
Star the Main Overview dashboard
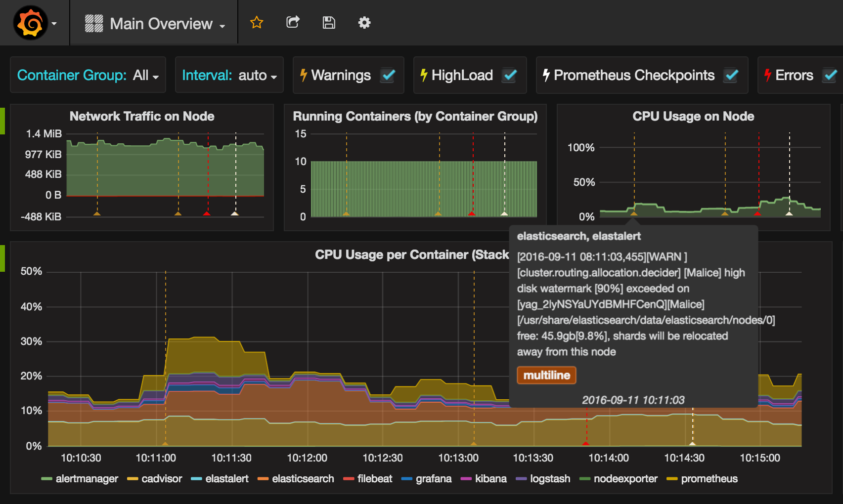(x=257, y=23)
